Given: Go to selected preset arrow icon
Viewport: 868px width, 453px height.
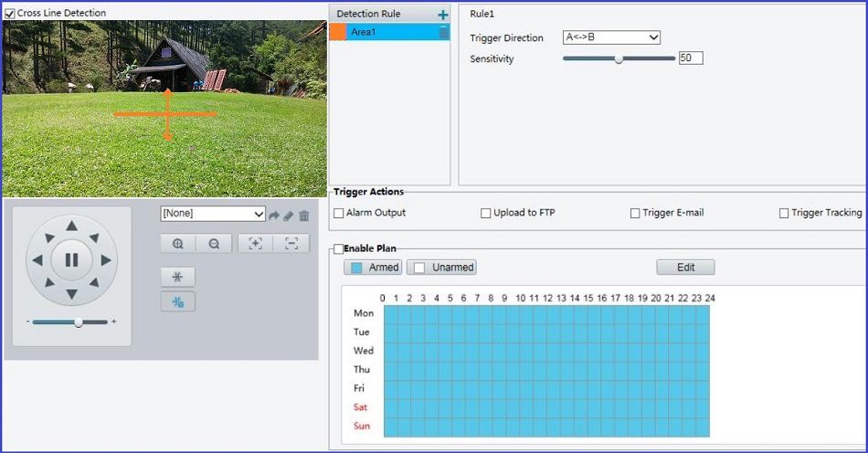Looking at the screenshot, I should pyautogui.click(x=273, y=216).
